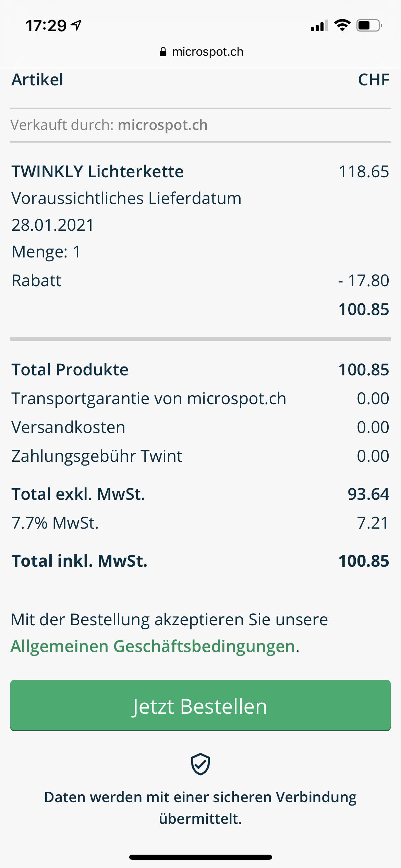Tap the lock icon in address bar
This screenshot has height=868, width=401.
tap(163, 52)
